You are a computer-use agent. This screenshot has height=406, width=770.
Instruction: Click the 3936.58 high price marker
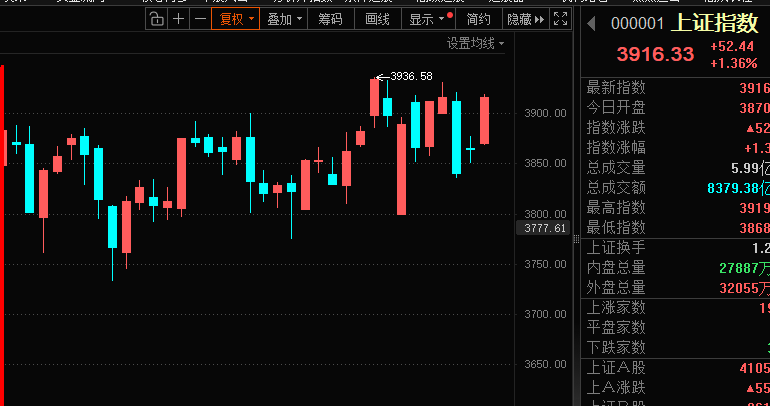click(410, 76)
